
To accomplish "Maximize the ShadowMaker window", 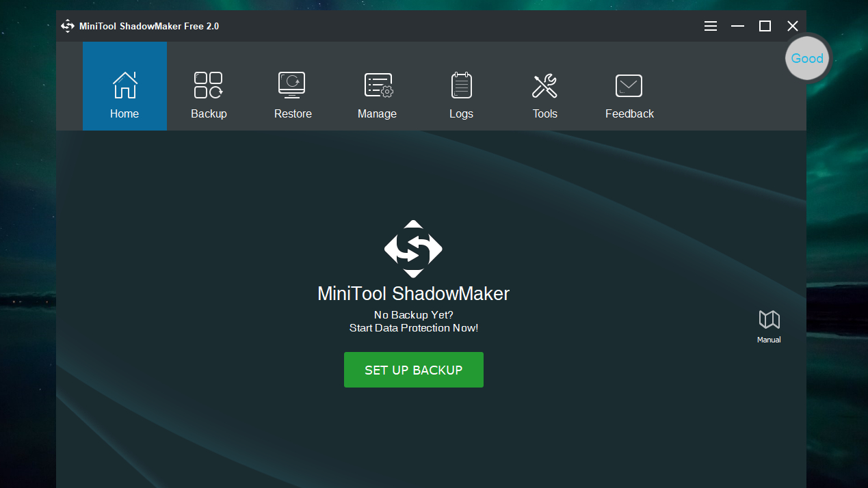I will [x=765, y=26].
